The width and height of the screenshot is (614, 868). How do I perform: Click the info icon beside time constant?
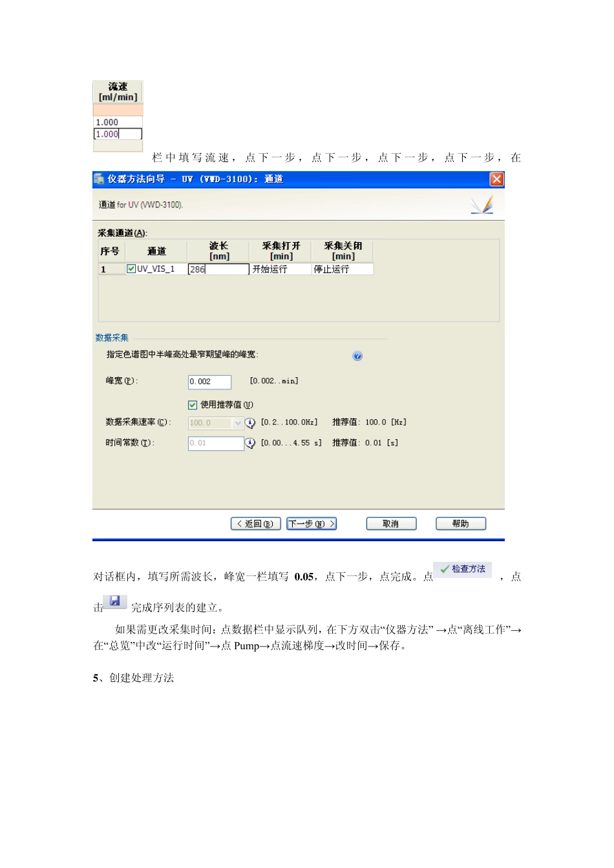(250, 443)
